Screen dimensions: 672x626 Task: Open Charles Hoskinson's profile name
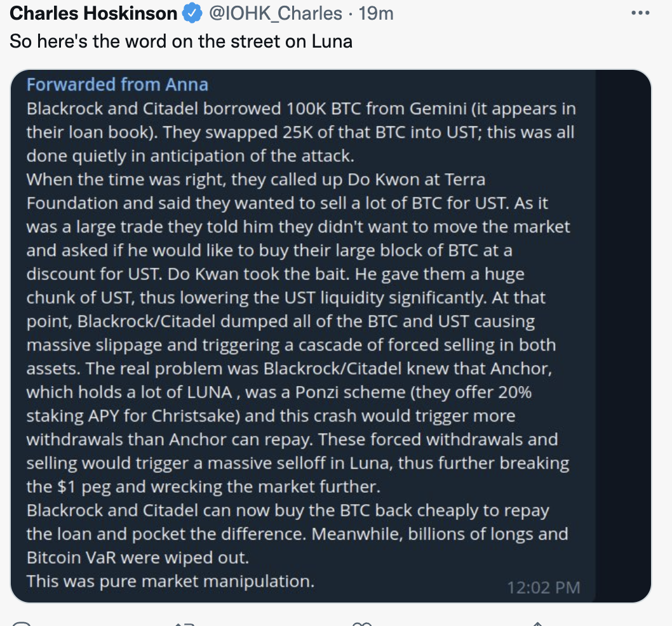tap(93, 13)
